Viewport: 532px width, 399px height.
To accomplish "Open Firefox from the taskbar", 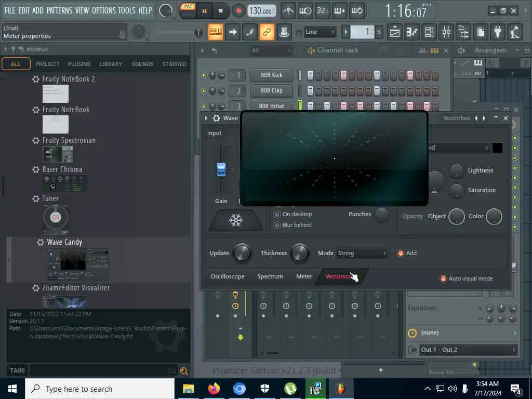I will tap(214, 389).
